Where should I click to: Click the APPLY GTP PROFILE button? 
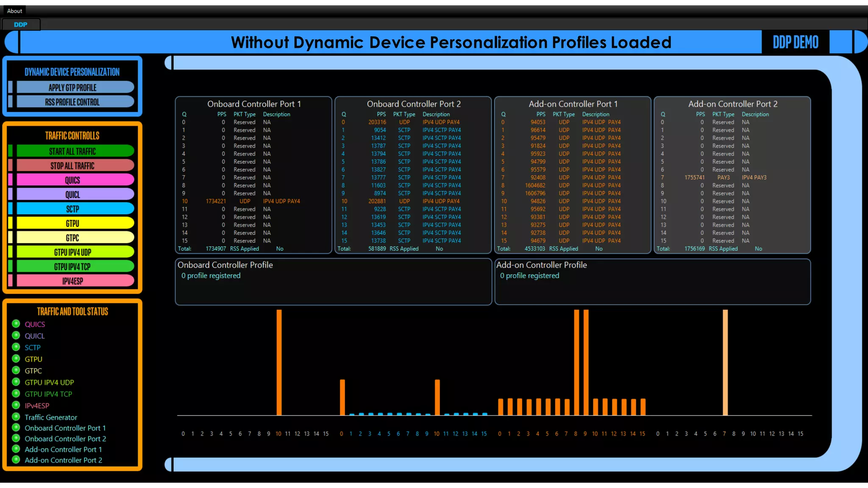(75, 88)
